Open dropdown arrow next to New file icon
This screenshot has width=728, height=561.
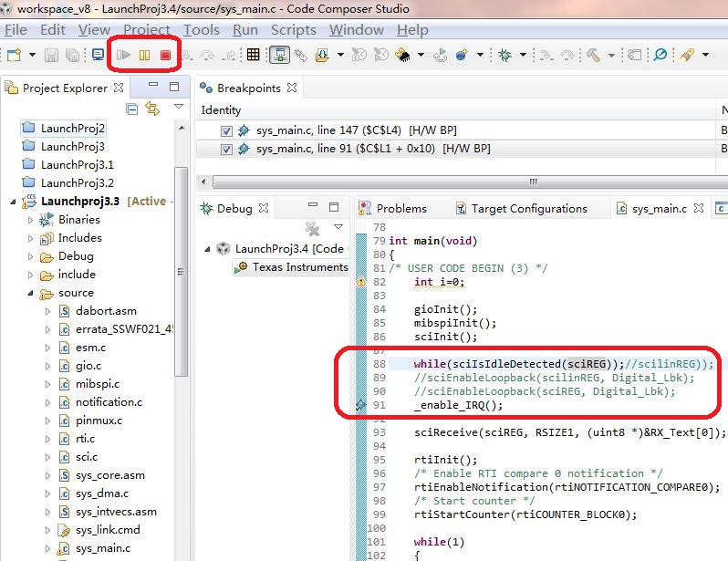32,55
